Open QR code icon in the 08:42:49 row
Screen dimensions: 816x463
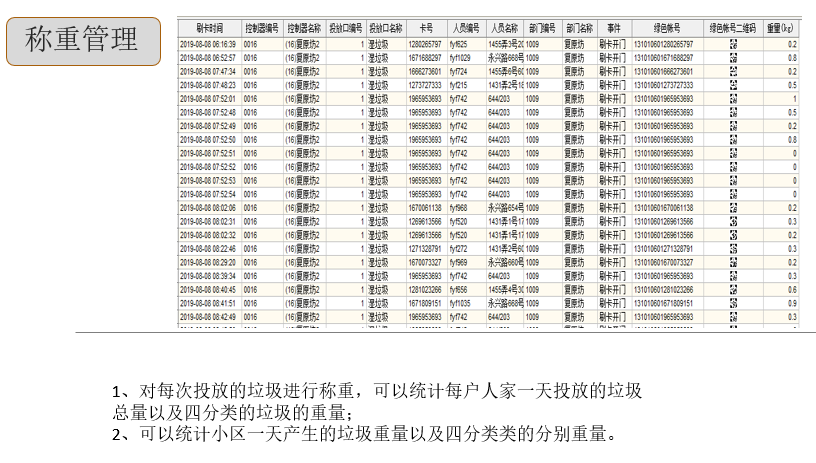733,317
